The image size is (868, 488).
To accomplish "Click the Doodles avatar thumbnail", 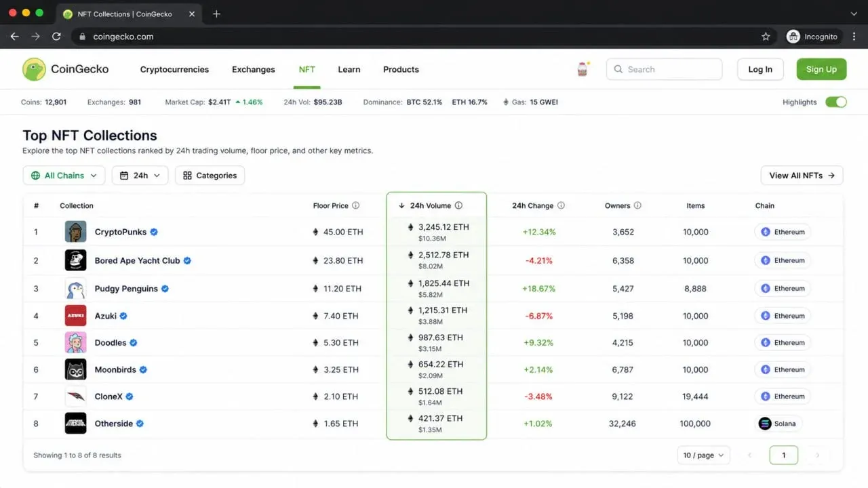I will [x=75, y=343].
